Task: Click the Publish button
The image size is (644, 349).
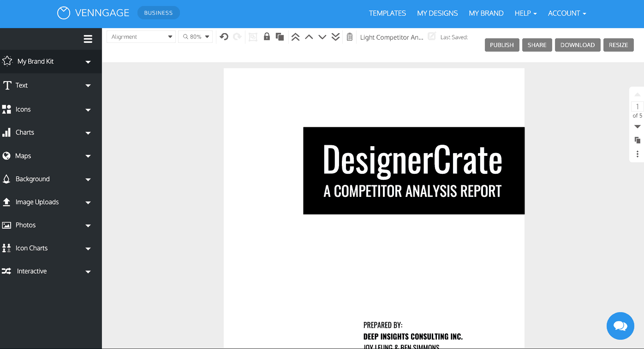Action: point(502,45)
